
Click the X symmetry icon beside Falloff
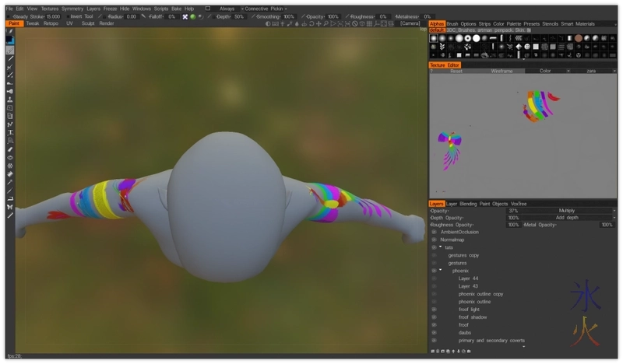tap(185, 16)
